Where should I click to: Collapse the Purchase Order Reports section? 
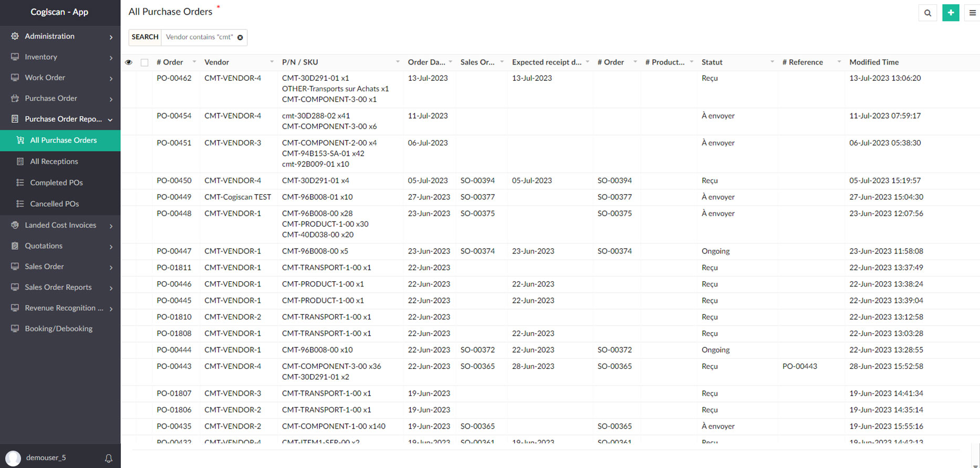pos(110,120)
